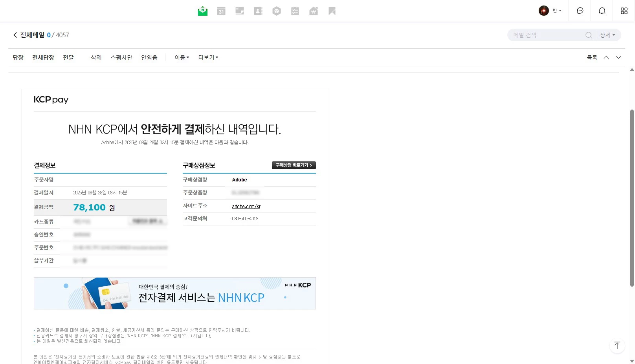Go to next mail with down chevron
Image resolution: width=635 pixels, height=364 pixels.
pyautogui.click(x=618, y=57)
